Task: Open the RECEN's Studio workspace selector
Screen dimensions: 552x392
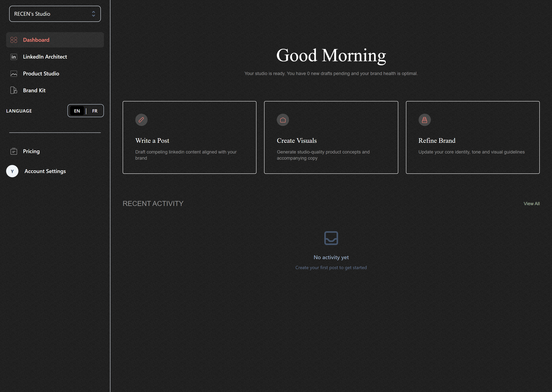Action: (55, 14)
